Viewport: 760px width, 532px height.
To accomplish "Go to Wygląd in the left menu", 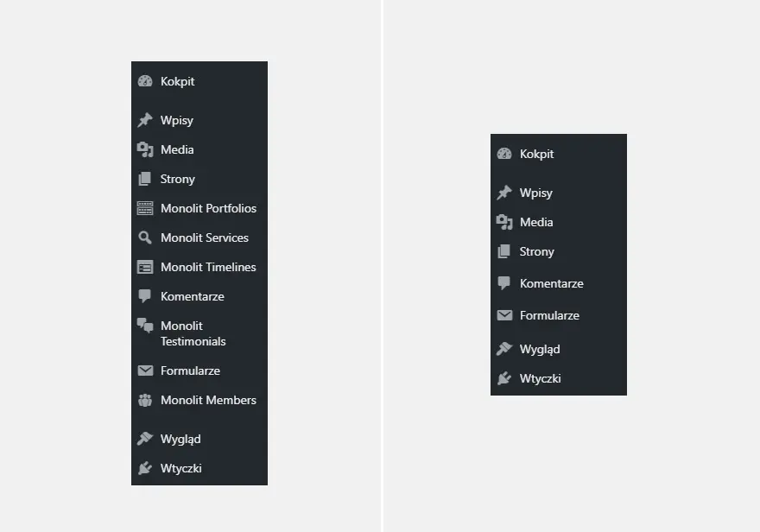I will coord(199,439).
